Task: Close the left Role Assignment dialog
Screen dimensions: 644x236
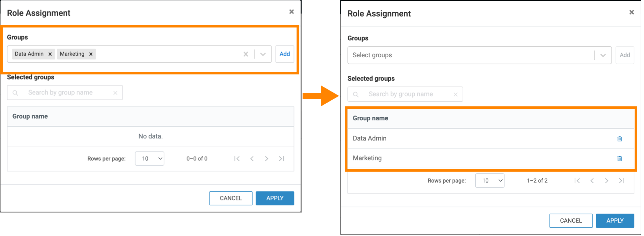Action: click(x=292, y=12)
